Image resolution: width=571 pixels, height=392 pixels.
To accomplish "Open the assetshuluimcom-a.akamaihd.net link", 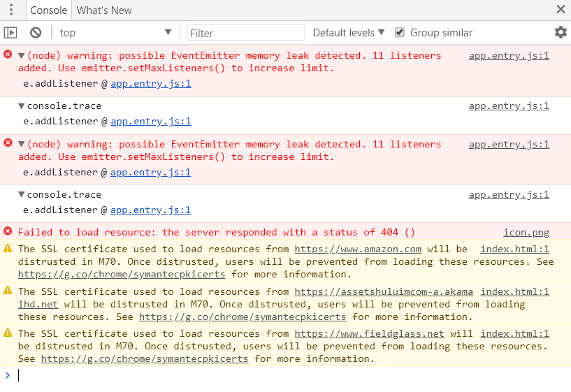I will 384,291.
